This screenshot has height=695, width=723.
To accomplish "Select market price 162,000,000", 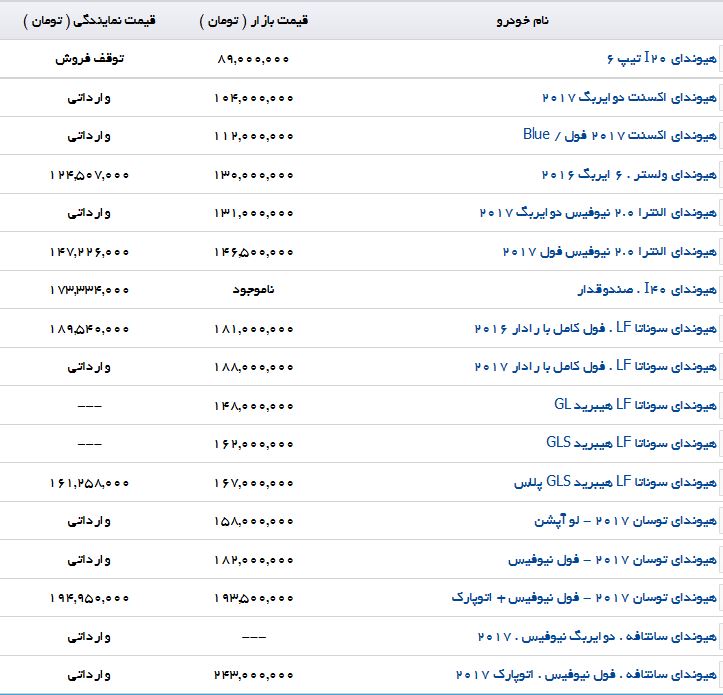I will (x=254, y=444).
